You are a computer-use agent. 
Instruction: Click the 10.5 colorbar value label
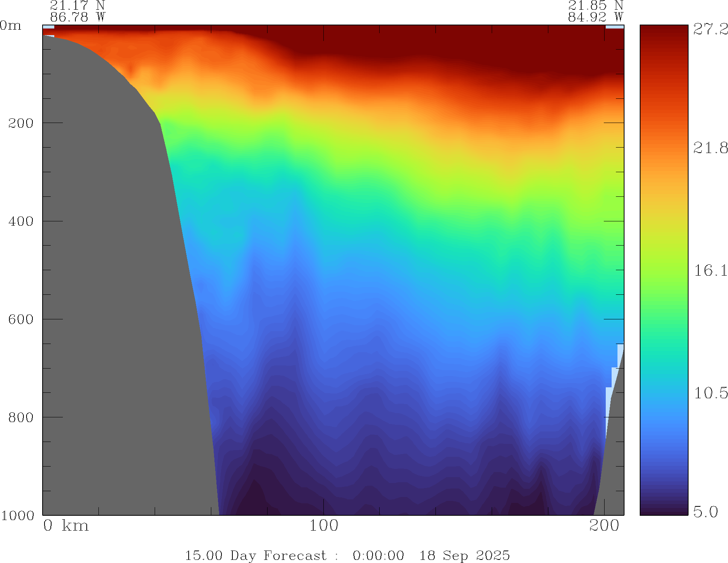click(x=710, y=393)
